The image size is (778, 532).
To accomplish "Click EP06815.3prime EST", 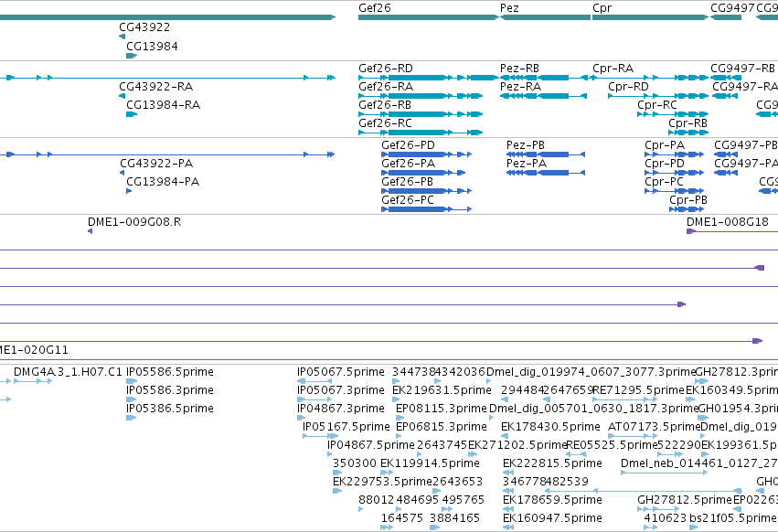I will click(x=441, y=427).
